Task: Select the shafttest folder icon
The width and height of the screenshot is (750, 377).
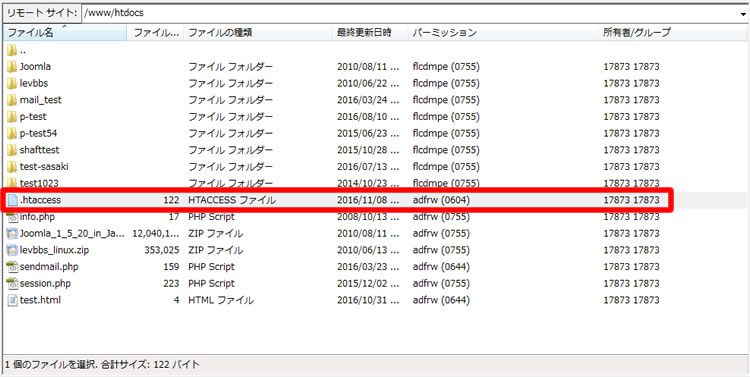Action: pyautogui.click(x=12, y=150)
